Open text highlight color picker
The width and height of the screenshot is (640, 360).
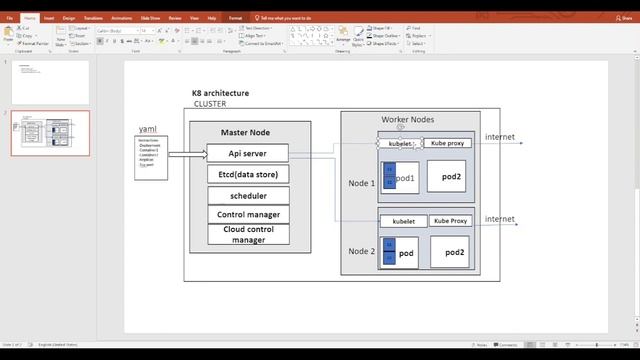(x=162, y=41)
